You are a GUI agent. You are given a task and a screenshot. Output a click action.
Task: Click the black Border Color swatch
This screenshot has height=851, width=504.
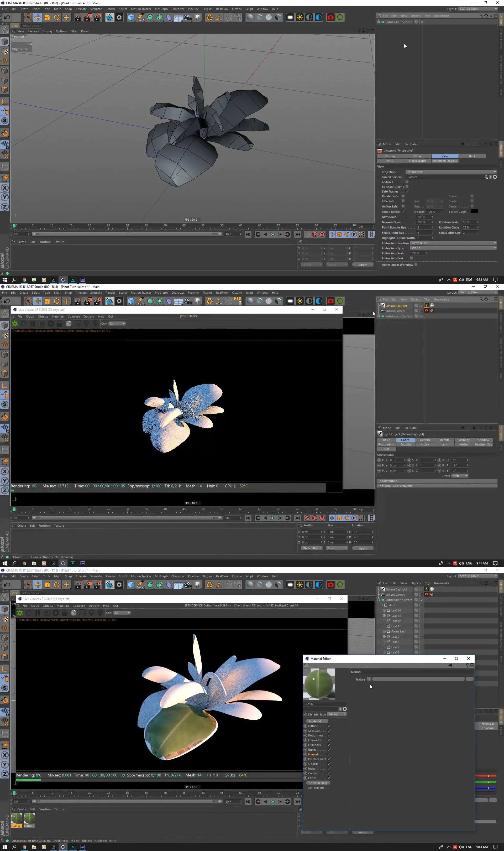click(x=474, y=211)
